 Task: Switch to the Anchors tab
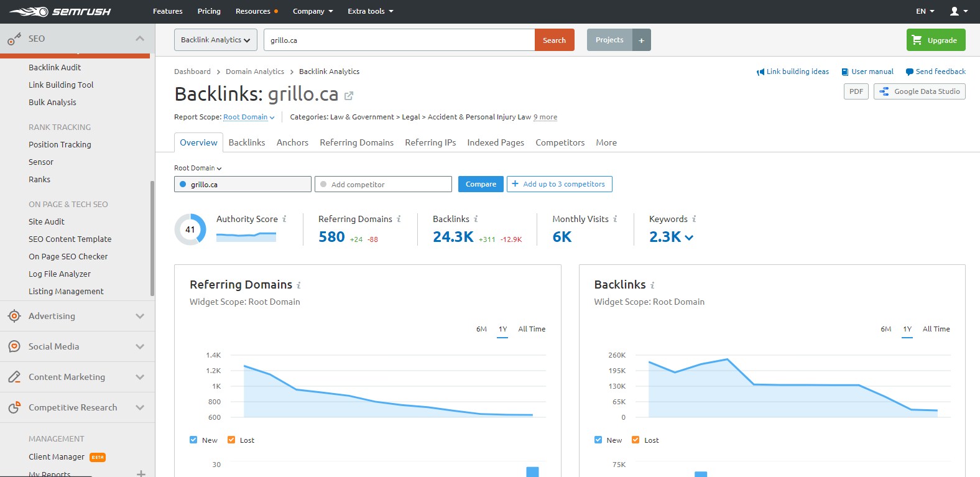(x=292, y=142)
